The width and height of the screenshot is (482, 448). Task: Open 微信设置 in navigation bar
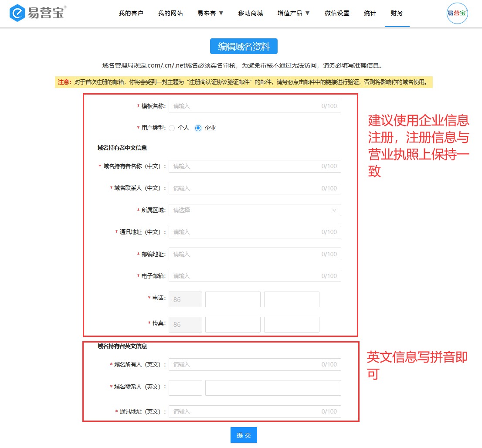click(337, 13)
